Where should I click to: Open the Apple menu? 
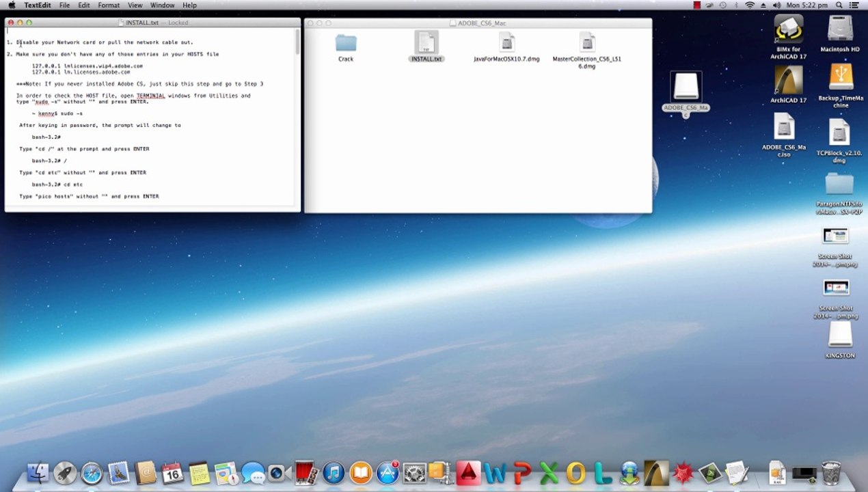(x=12, y=5)
